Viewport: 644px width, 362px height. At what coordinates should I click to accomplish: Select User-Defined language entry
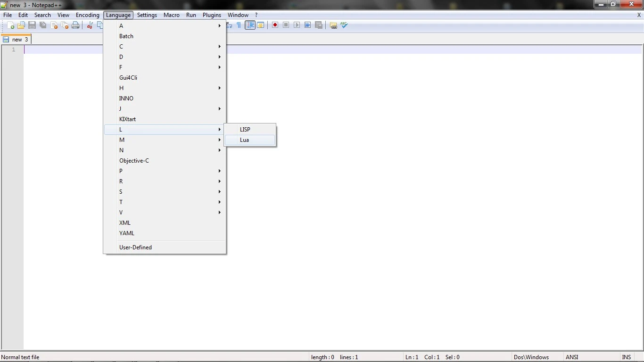165,247
